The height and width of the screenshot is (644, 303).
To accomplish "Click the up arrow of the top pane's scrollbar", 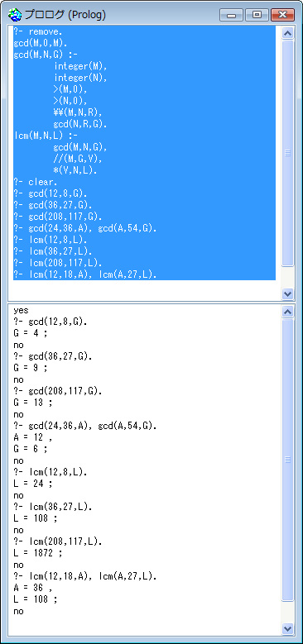I will (288, 33).
